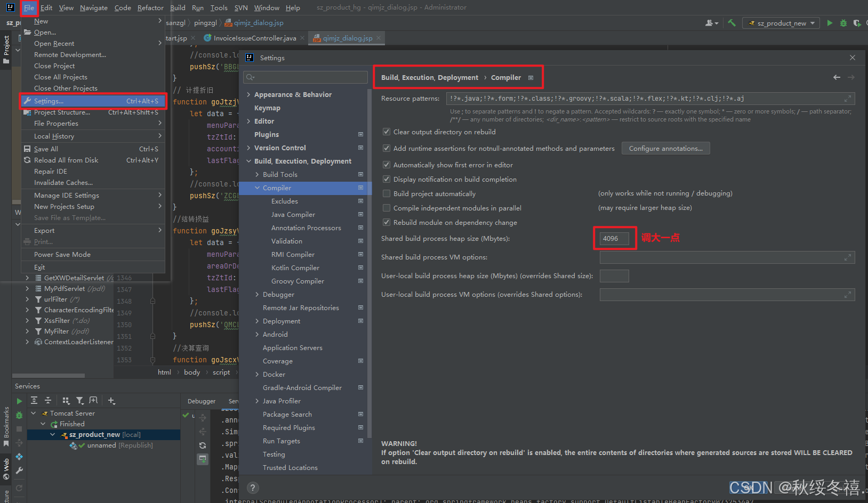Enable Build project automatically

(x=386, y=193)
